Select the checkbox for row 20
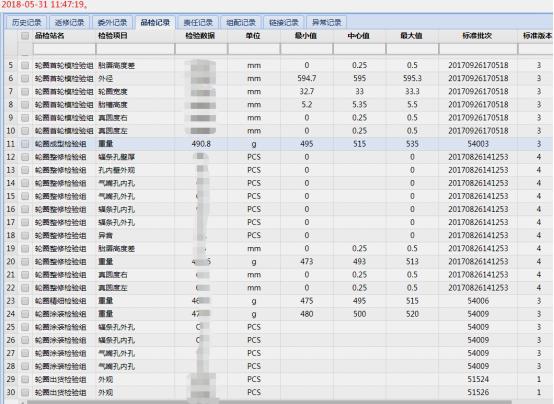The width and height of the screenshot is (554, 404). click(25, 262)
